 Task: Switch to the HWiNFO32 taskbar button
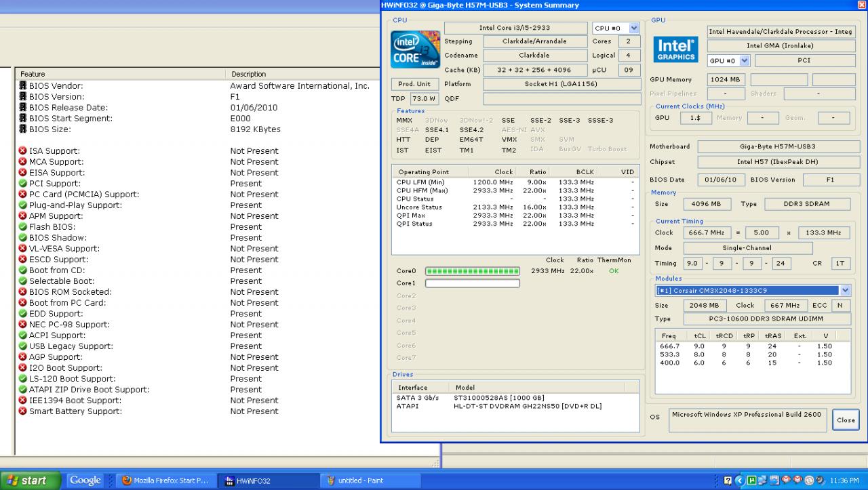268,481
